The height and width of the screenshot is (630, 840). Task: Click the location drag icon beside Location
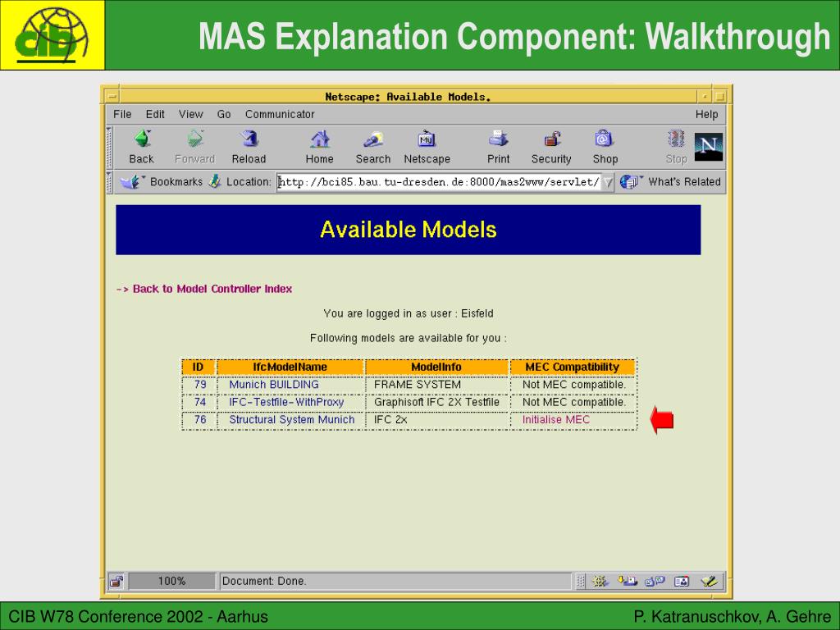[215, 181]
